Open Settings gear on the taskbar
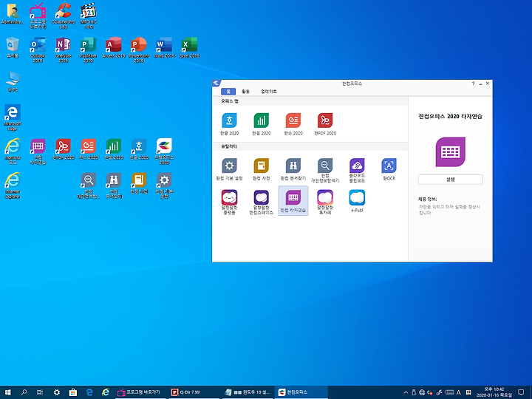Image resolution: width=532 pixels, height=399 pixels. point(57,392)
